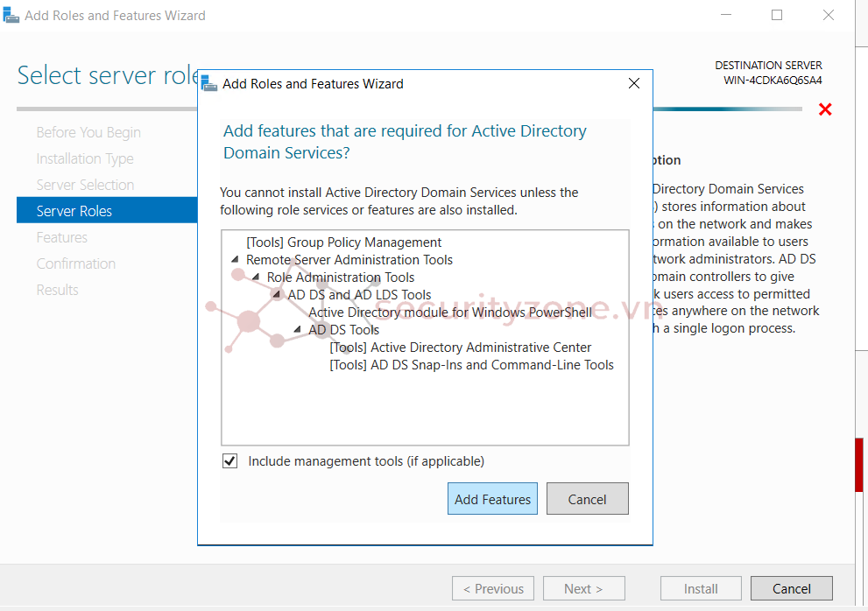
Task: Click the destination server name WIN-4CDKA6Q6SA4
Action: click(773, 81)
